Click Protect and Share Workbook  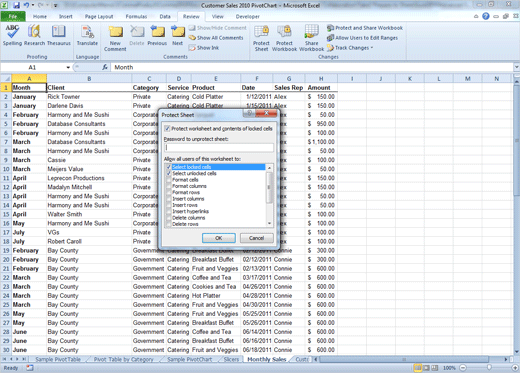coord(365,28)
